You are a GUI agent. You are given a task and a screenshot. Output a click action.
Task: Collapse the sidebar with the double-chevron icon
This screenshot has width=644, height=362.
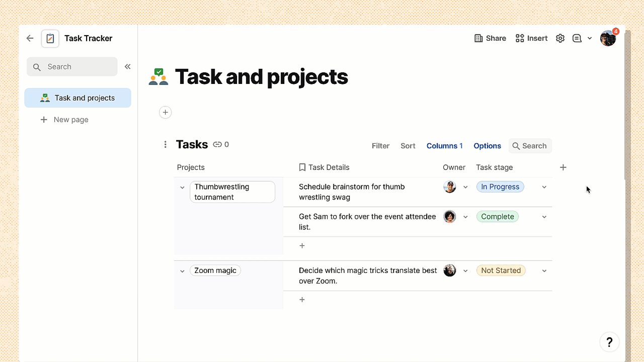point(127,66)
